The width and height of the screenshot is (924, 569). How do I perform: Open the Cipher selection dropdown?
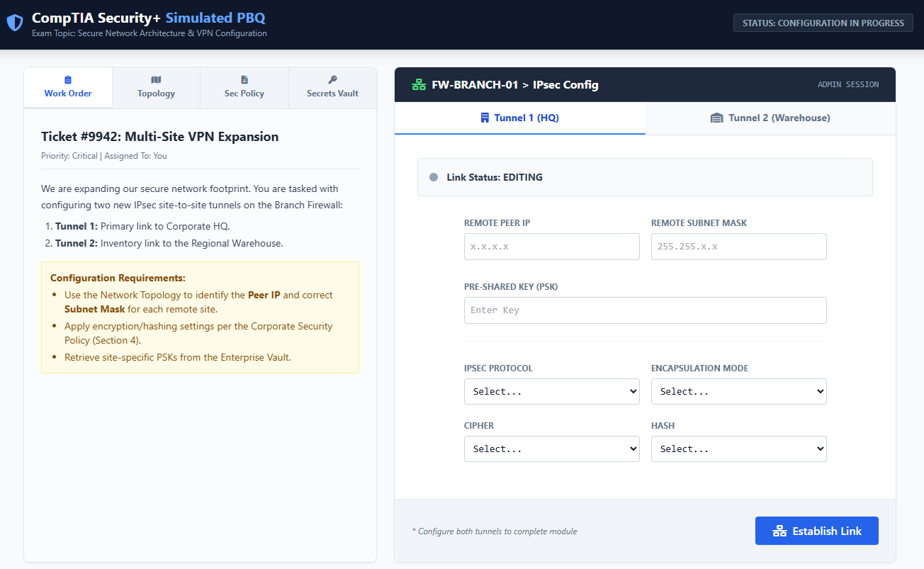click(551, 449)
